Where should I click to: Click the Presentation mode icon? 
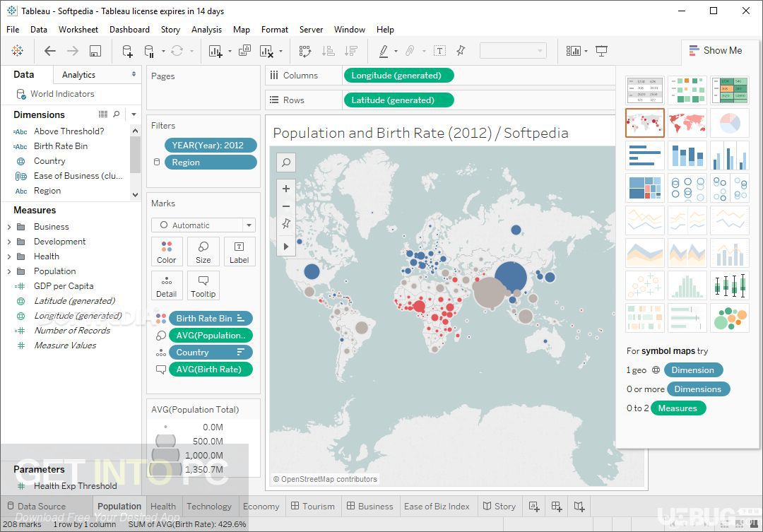(601, 51)
